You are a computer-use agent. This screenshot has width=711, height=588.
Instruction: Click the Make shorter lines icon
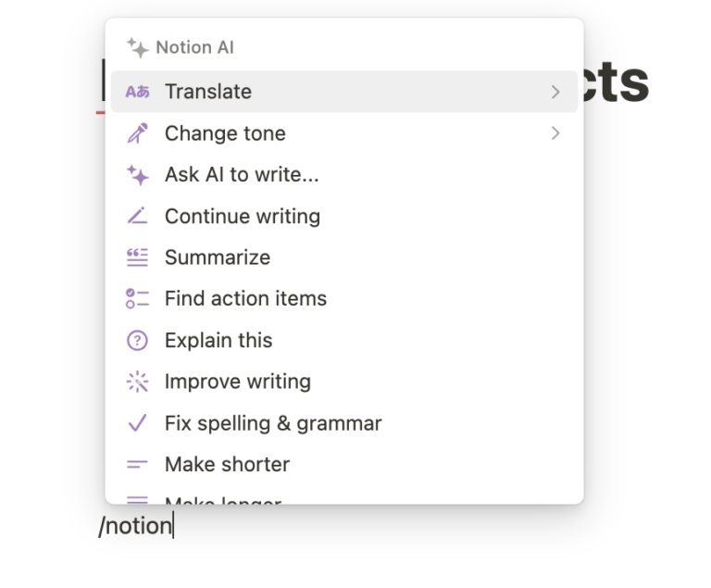pyautogui.click(x=137, y=464)
